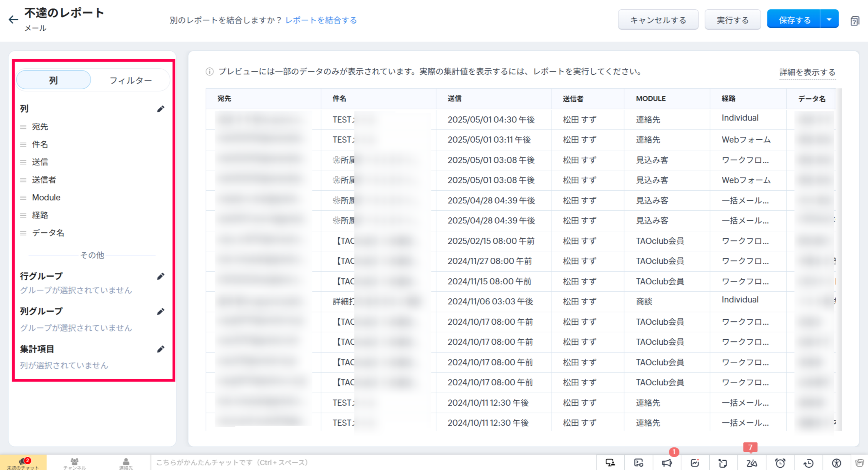Edit 行グループ with its pencil icon

(x=161, y=276)
